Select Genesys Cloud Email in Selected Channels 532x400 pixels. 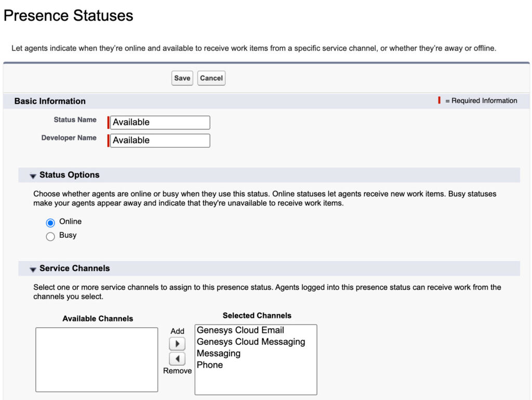240,330
